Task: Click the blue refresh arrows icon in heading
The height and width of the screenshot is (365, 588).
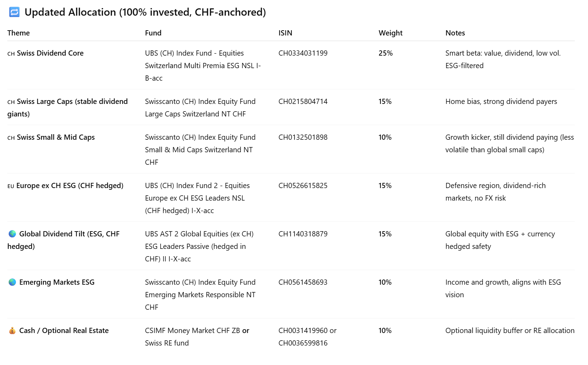Action: point(14,12)
